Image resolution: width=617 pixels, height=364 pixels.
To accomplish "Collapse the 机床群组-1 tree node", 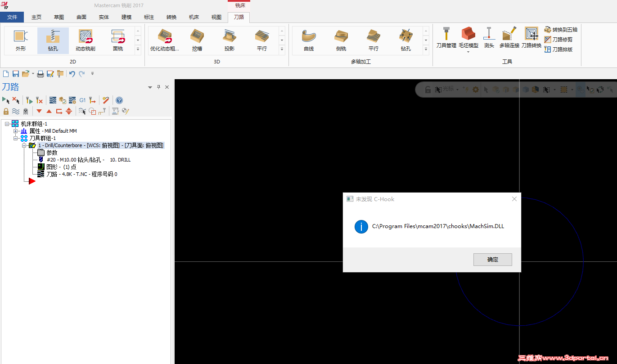I will click(x=7, y=124).
